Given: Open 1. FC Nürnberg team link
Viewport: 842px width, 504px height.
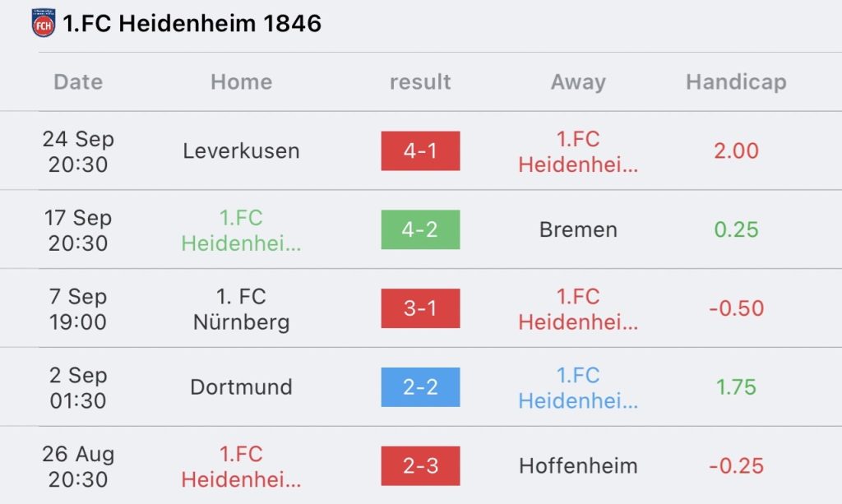Looking at the screenshot, I should [241, 308].
